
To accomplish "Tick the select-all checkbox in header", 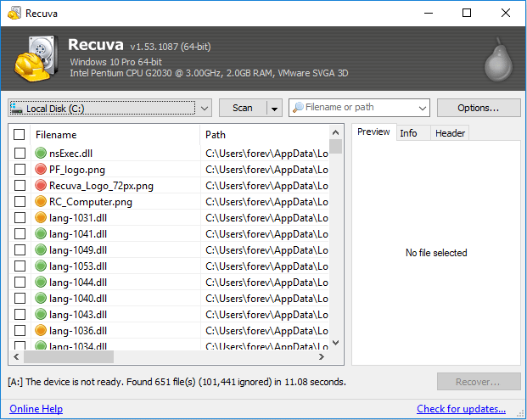I will [20, 134].
